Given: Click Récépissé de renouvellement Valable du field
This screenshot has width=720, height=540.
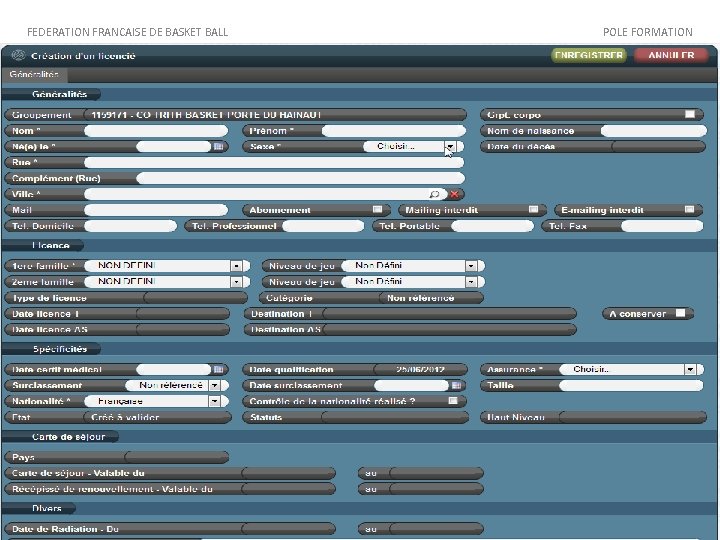Looking at the screenshot, I should coord(288,489).
